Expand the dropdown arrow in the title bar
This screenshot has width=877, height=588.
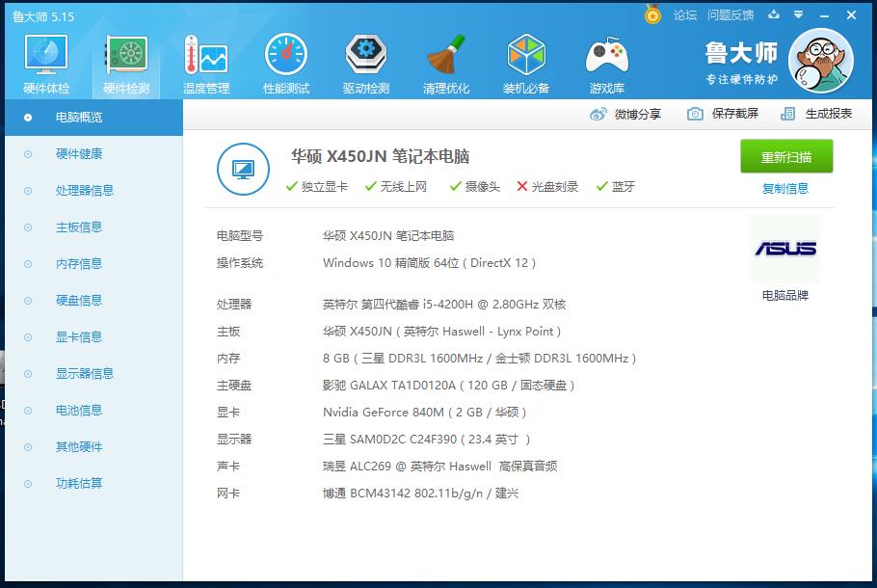coord(796,15)
